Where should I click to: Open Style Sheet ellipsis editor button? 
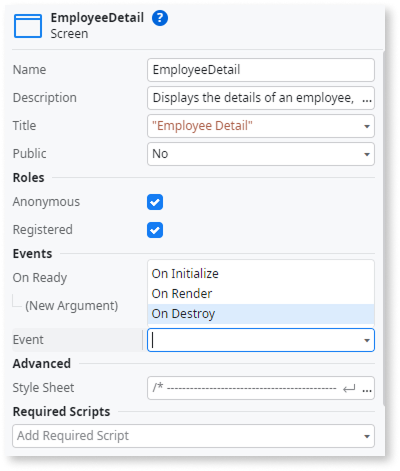pos(367,389)
